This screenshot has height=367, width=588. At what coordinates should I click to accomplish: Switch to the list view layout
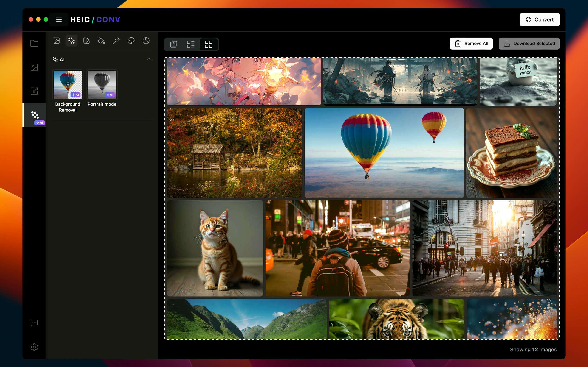pyautogui.click(x=191, y=44)
